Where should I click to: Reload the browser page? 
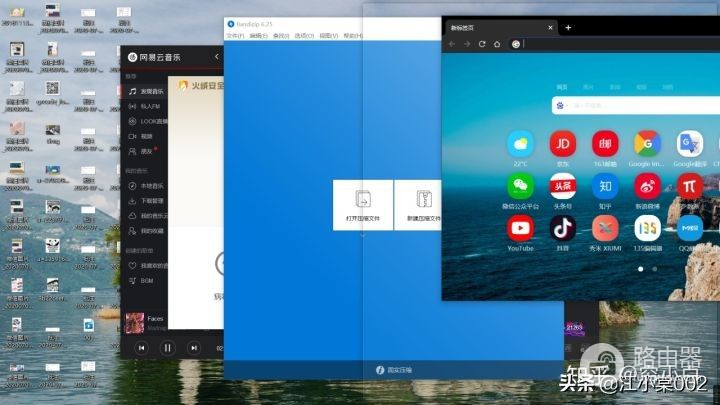pyautogui.click(x=482, y=44)
